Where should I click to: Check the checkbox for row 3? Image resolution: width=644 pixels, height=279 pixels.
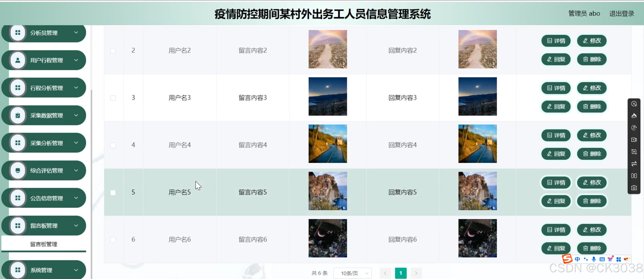[113, 98]
